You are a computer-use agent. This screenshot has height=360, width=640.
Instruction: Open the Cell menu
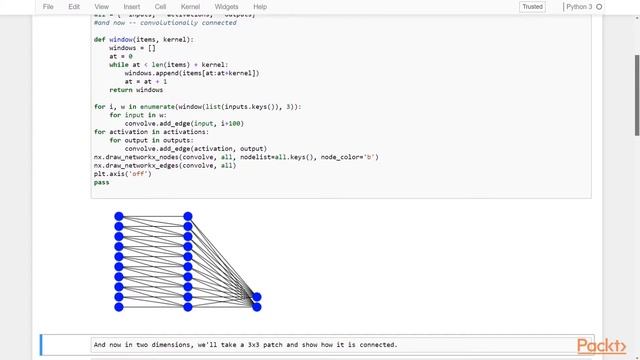pos(160,7)
